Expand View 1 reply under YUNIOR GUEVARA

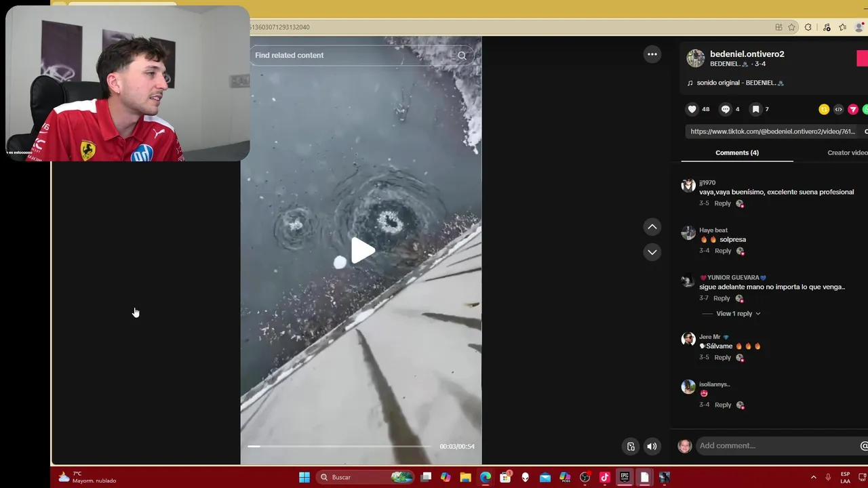[738, 314]
